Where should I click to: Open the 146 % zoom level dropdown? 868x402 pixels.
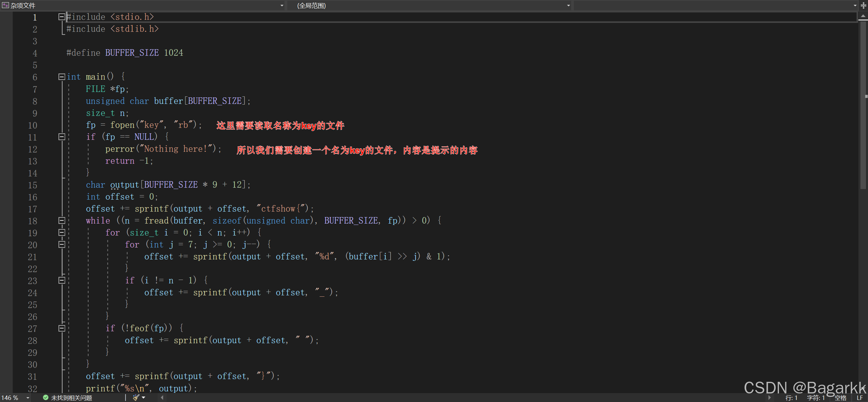click(28, 398)
